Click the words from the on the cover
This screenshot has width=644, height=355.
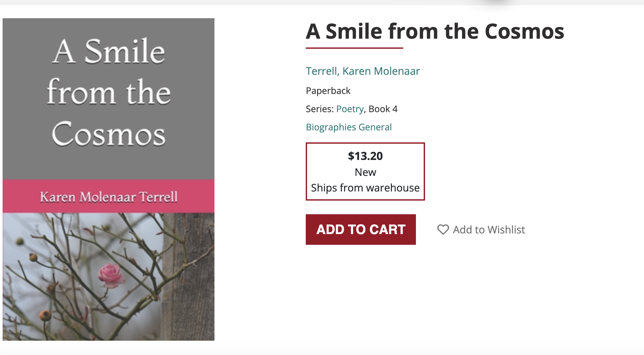coord(109,92)
